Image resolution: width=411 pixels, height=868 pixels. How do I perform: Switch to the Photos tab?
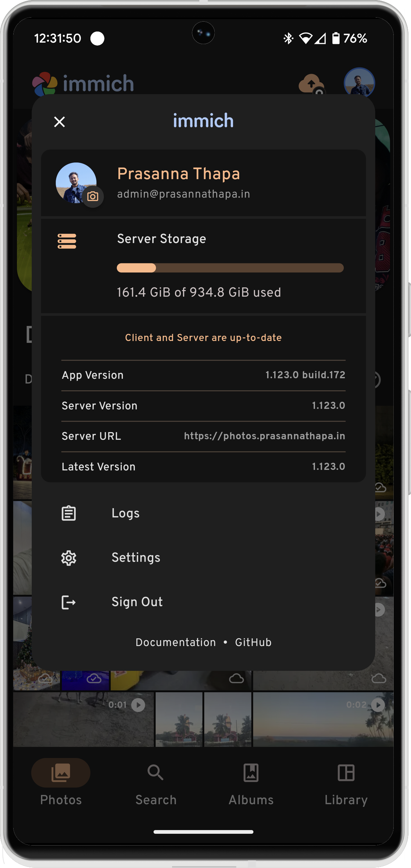[x=61, y=783]
